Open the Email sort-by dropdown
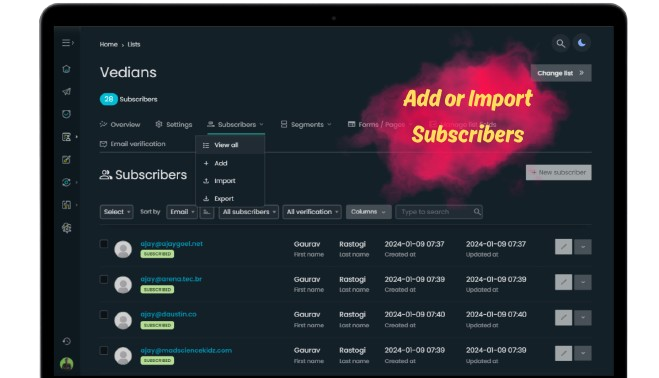This screenshot has width=659, height=378. point(182,212)
